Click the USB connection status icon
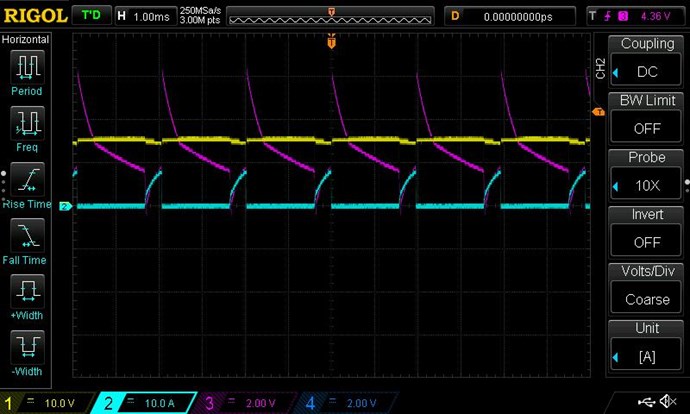 tap(646, 401)
